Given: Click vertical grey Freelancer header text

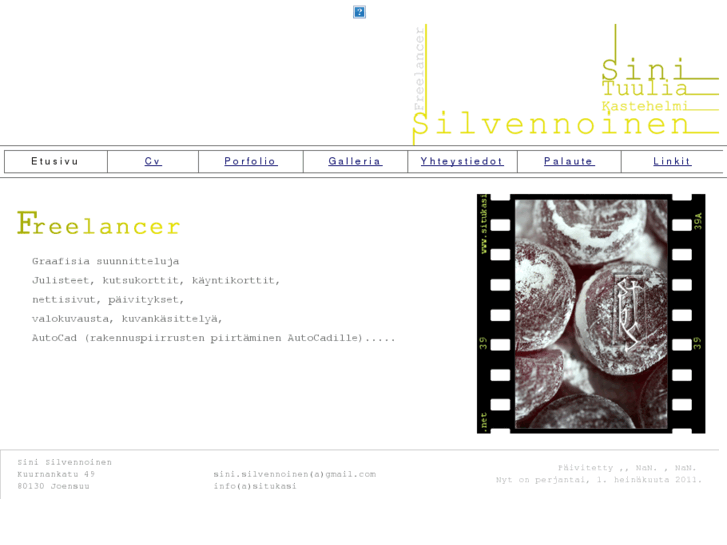Looking at the screenshot, I should (x=419, y=68).
